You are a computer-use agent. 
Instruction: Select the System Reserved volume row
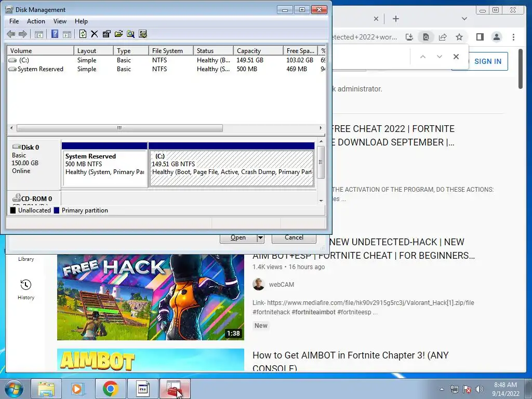pos(166,69)
